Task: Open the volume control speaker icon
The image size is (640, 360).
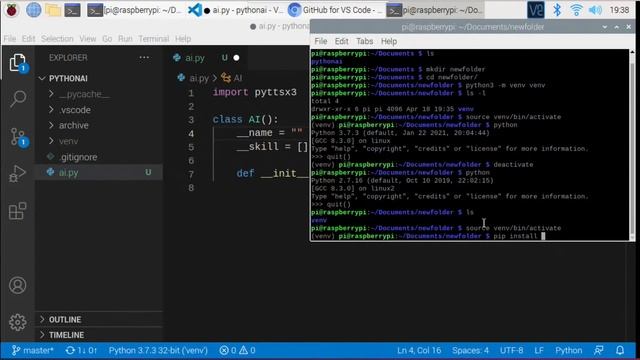Action: (x=596, y=10)
